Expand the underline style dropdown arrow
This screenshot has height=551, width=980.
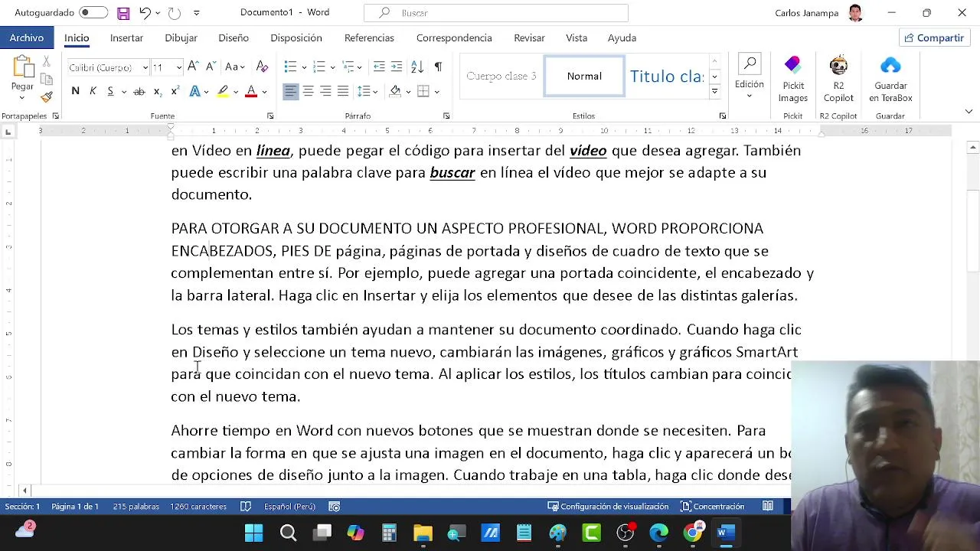123,91
